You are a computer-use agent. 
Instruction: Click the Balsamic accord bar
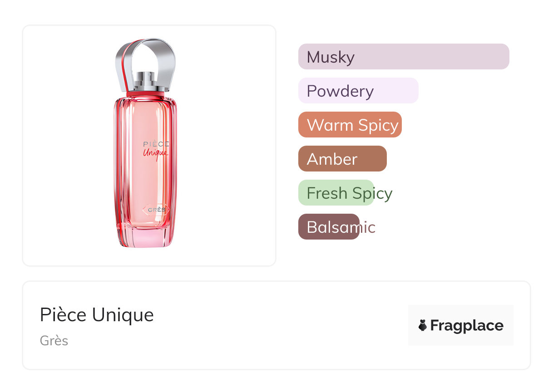[x=329, y=227]
